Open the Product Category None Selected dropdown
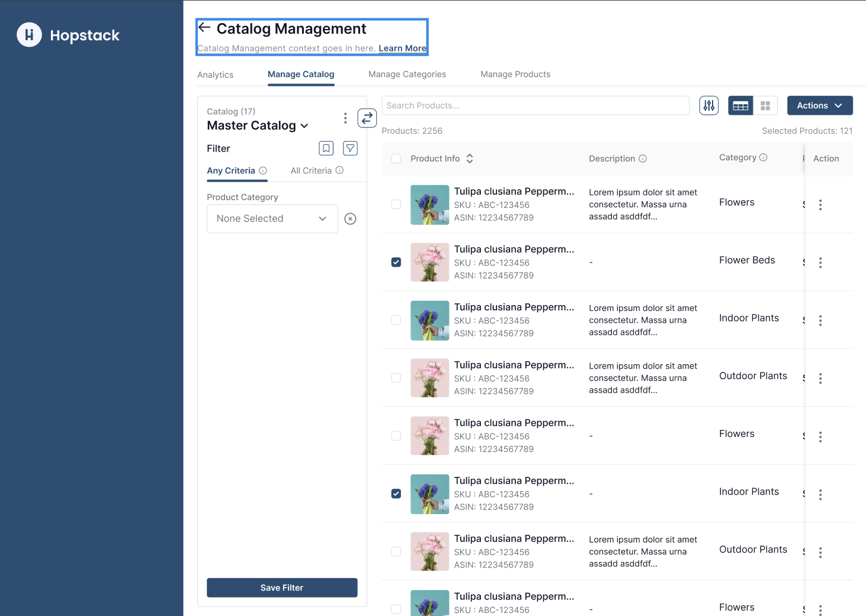This screenshot has width=866, height=616. coord(272,219)
